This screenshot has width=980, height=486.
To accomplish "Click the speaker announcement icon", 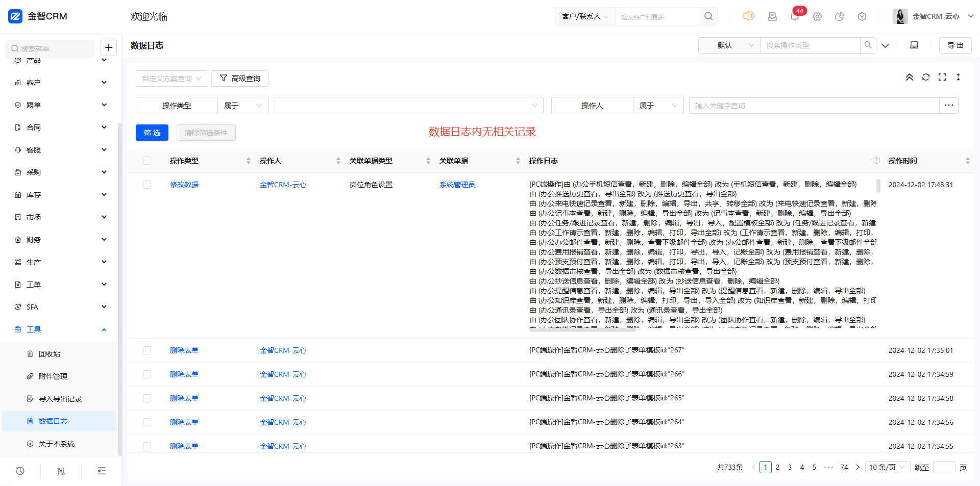I will click(748, 16).
